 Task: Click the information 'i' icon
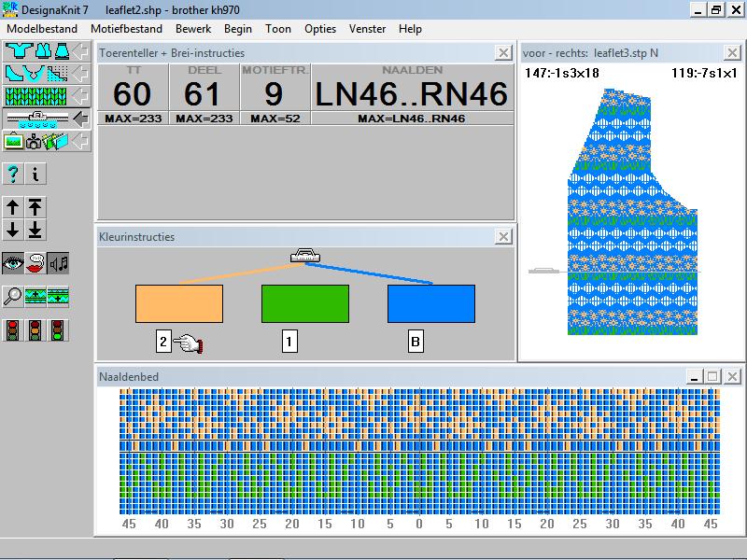click(35, 174)
